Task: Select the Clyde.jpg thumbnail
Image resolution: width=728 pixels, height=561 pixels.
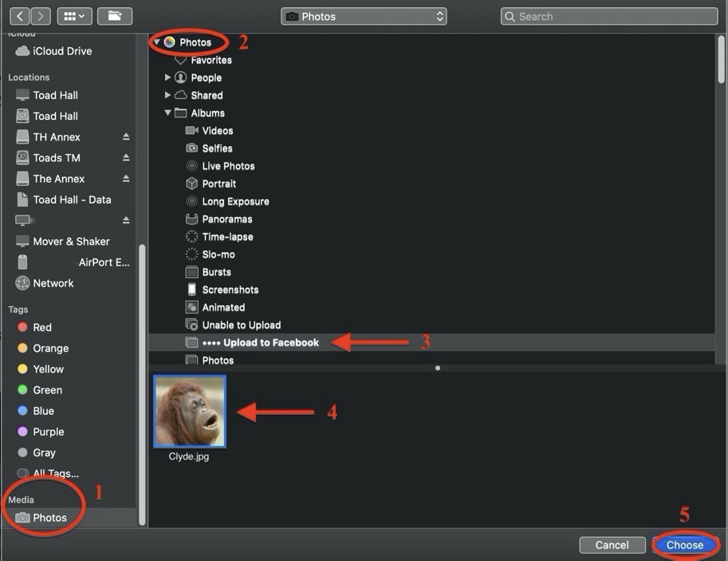Action: pos(190,412)
